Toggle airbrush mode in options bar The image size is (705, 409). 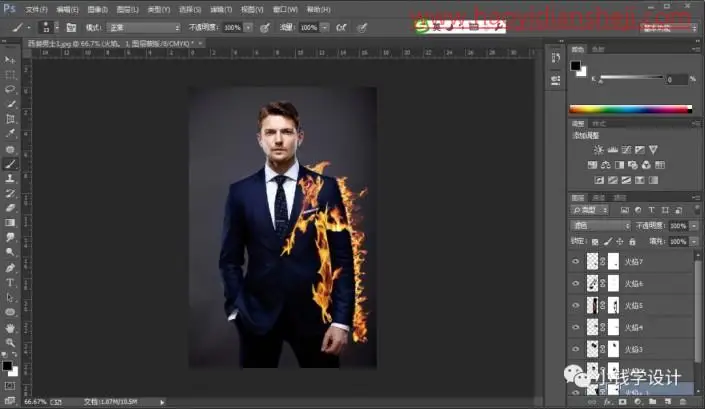[x=341, y=28]
